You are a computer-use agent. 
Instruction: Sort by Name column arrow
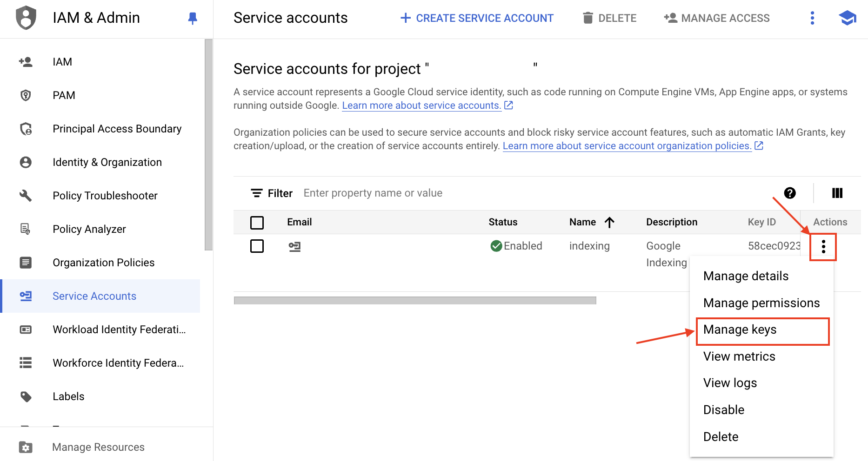[609, 223]
